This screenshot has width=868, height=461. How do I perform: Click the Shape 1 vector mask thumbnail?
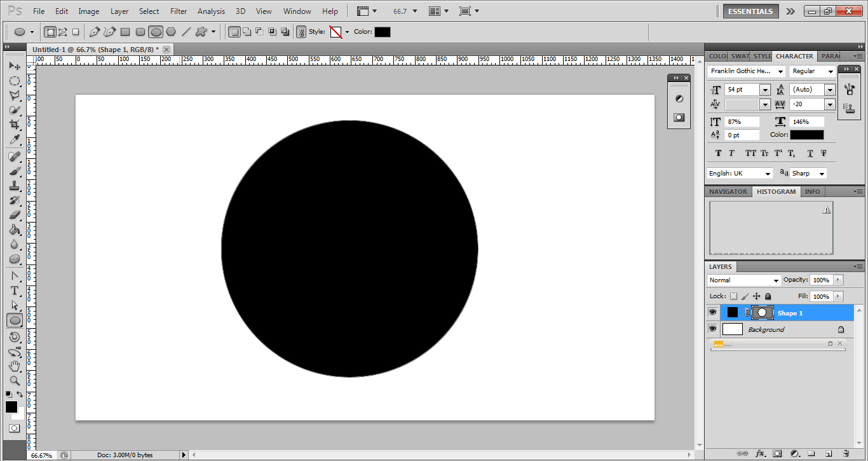762,312
